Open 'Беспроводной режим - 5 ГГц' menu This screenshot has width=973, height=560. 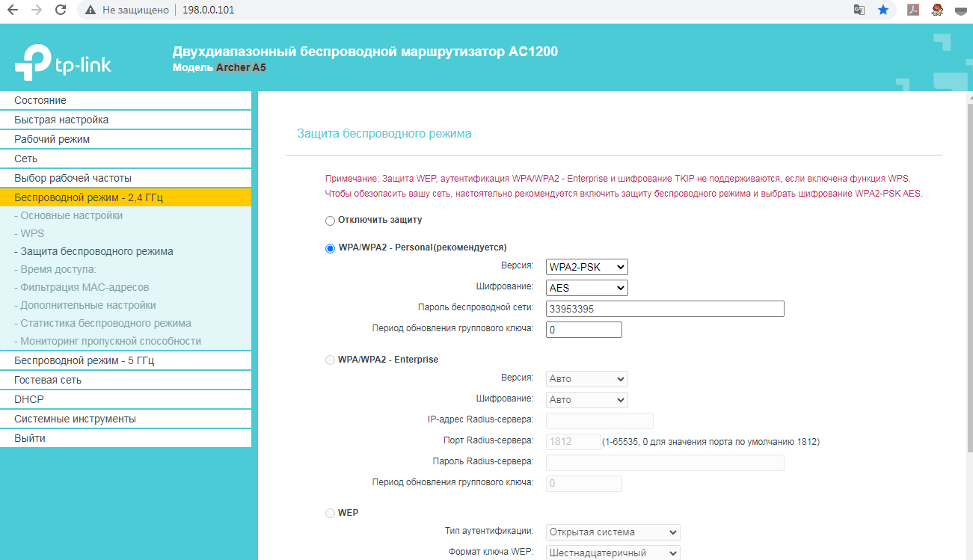click(x=126, y=360)
